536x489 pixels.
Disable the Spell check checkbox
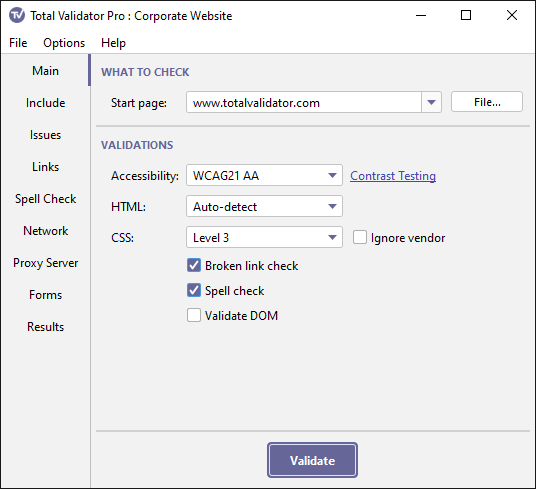tap(194, 290)
